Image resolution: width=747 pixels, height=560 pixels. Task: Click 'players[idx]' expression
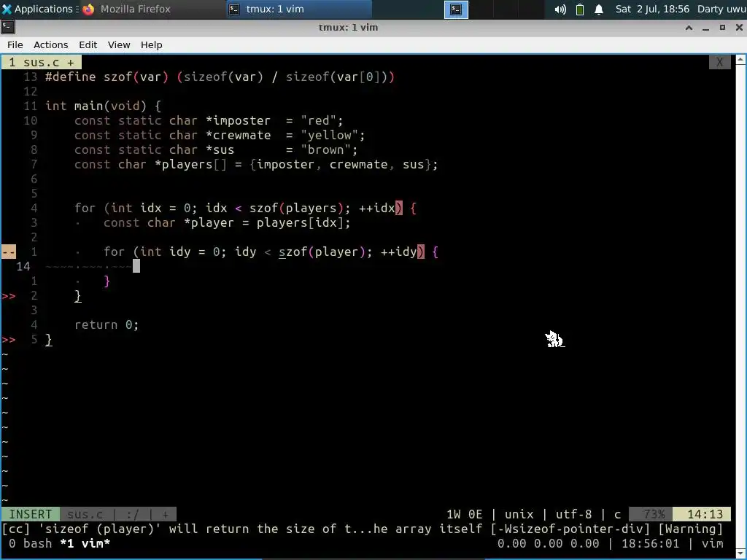(x=300, y=223)
